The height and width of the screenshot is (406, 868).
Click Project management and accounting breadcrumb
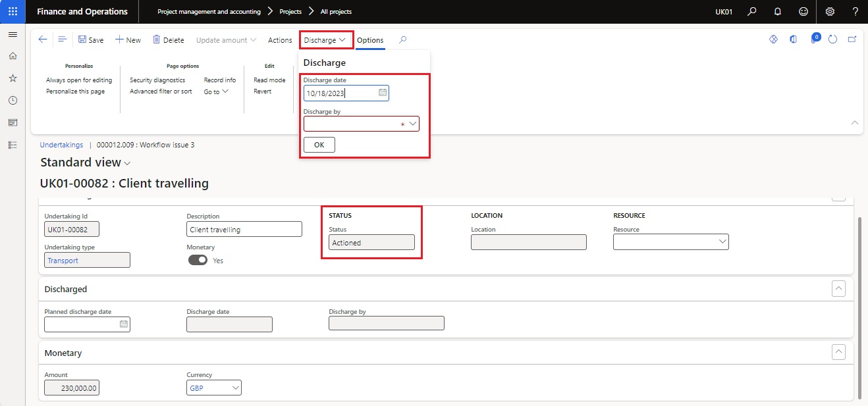tap(209, 12)
